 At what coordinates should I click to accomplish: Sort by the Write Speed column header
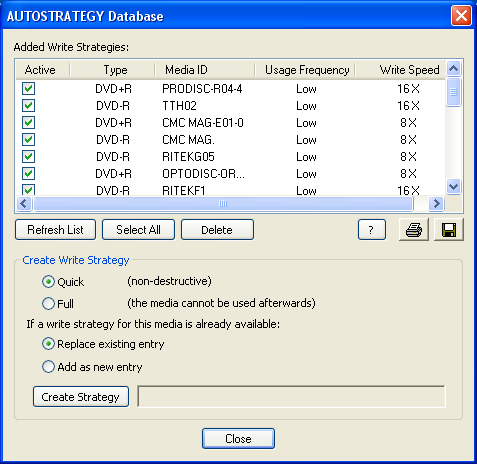400,70
